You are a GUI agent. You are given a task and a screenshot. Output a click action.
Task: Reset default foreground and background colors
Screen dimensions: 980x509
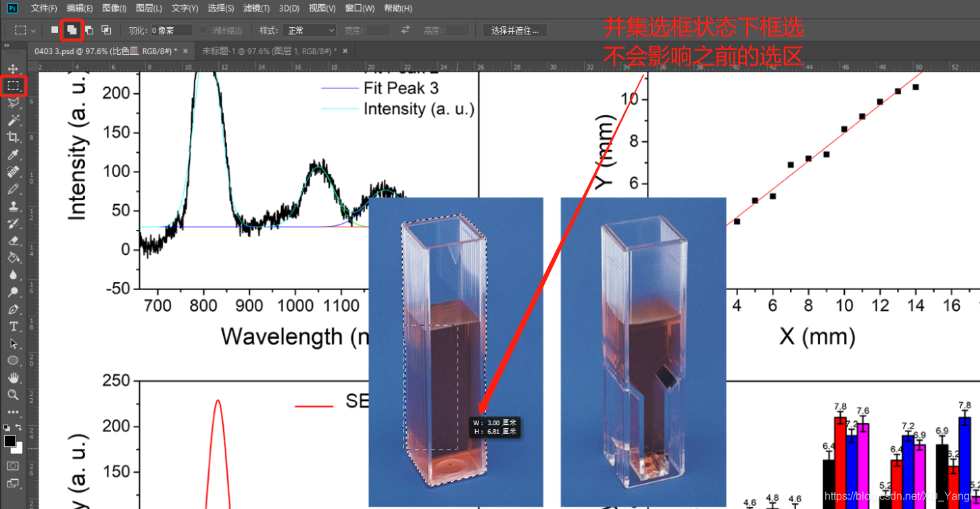[x=7, y=427]
